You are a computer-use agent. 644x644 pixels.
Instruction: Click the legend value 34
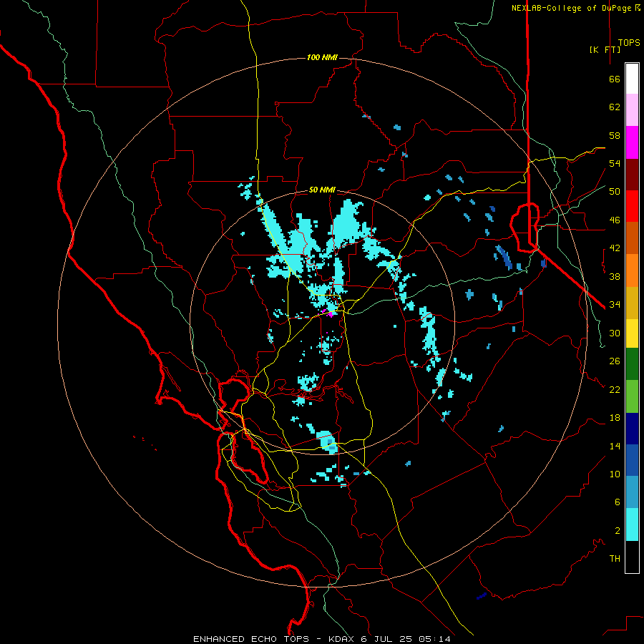(615, 305)
